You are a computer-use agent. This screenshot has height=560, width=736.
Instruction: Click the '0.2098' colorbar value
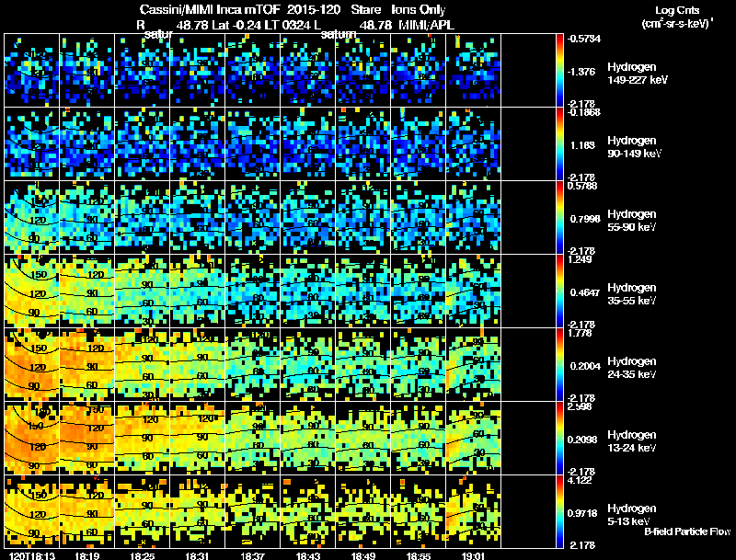(x=582, y=440)
